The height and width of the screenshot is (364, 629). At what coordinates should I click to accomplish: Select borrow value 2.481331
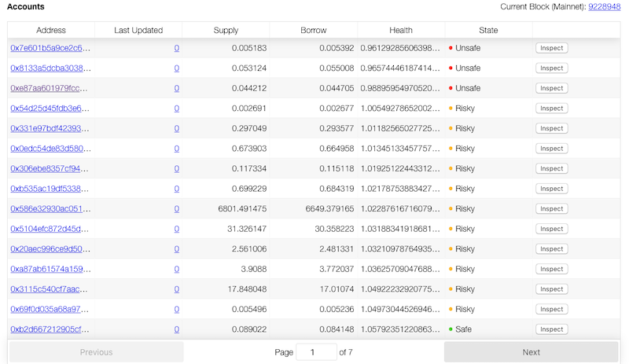[337, 248]
